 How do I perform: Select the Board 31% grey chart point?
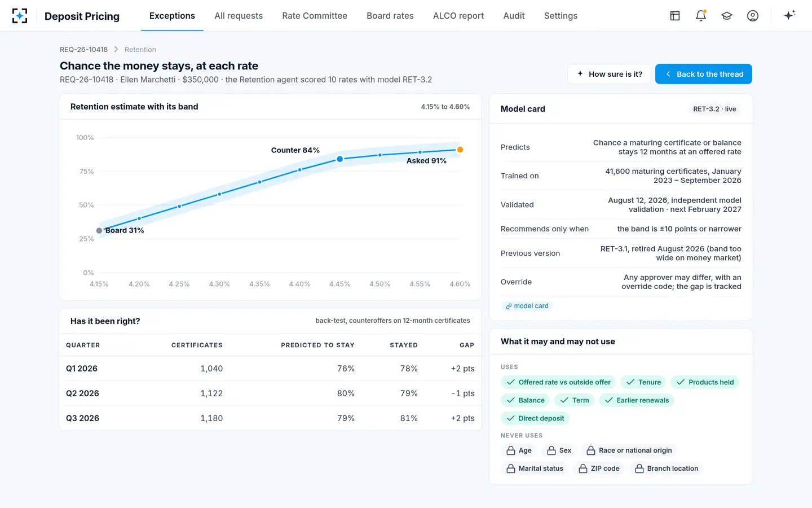pos(99,230)
